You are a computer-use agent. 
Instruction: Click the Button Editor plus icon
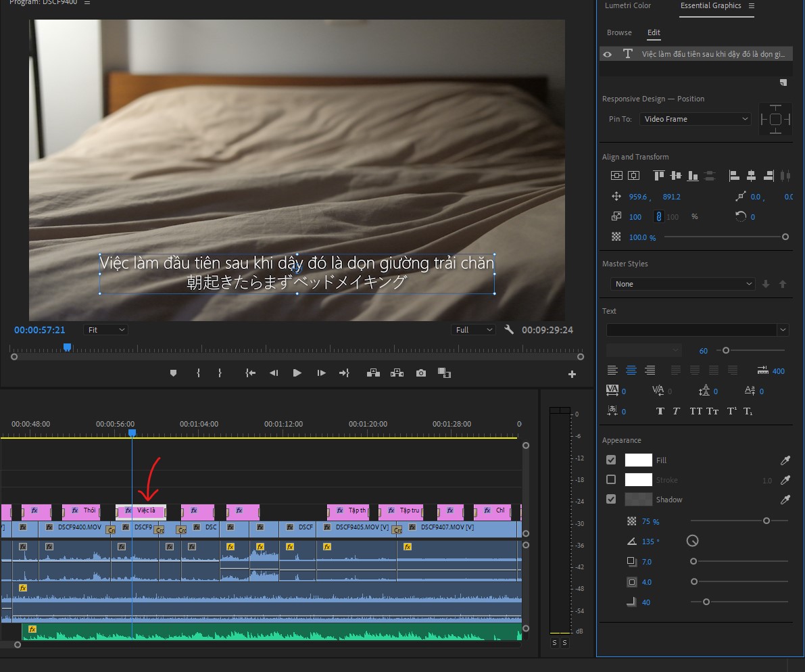coord(572,374)
